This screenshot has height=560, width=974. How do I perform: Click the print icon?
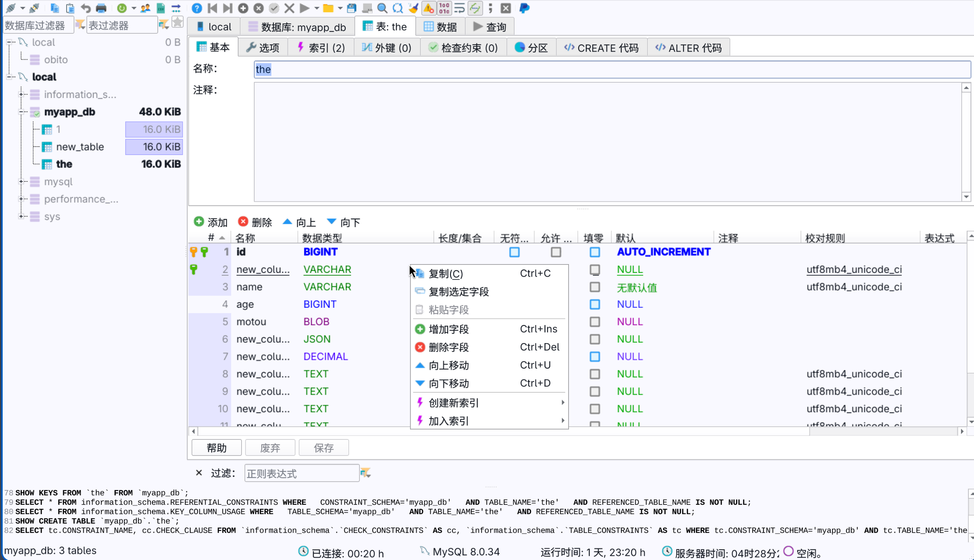101,8
